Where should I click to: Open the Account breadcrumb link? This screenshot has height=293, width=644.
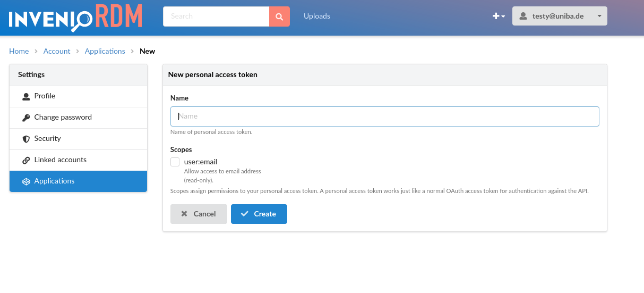(57, 51)
